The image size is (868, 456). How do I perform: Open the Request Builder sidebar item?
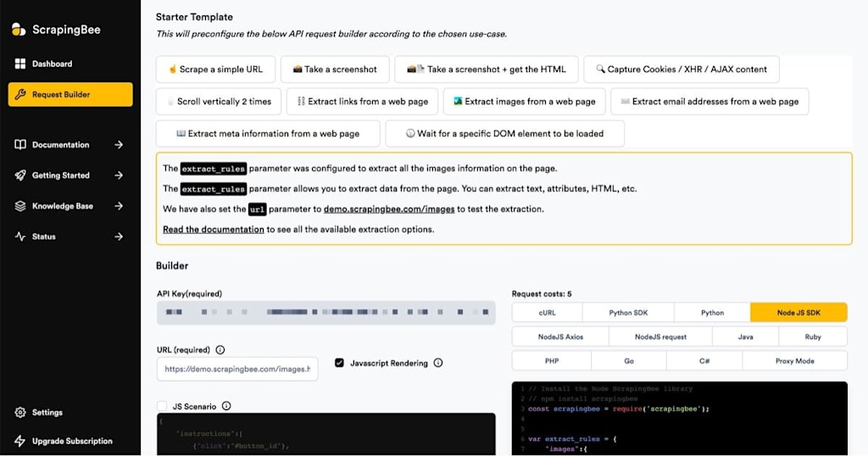[70, 94]
